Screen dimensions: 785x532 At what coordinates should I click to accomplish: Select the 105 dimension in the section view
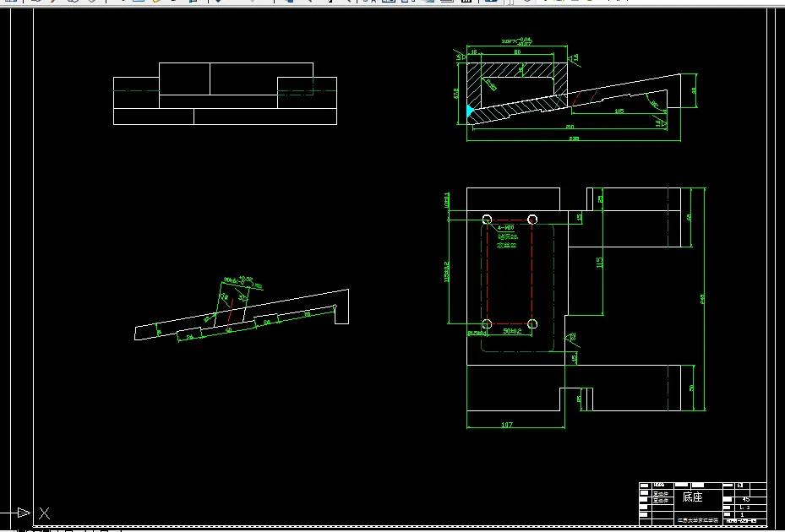tap(619, 111)
